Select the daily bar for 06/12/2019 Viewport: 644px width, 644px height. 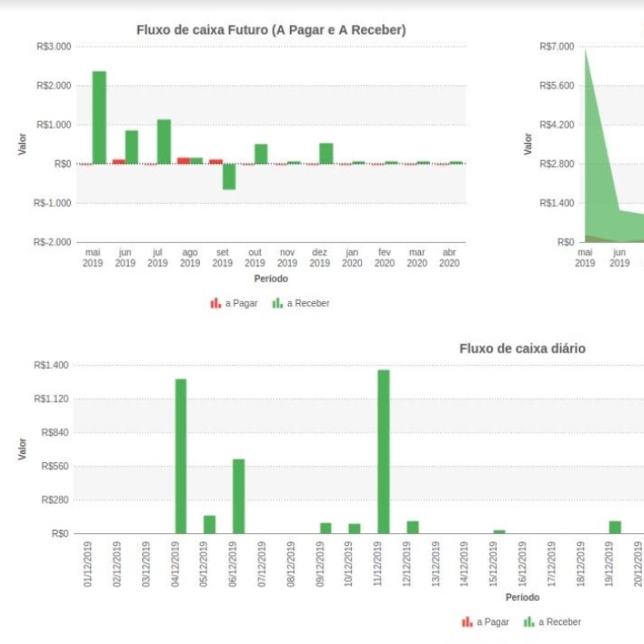pyautogui.click(x=239, y=496)
